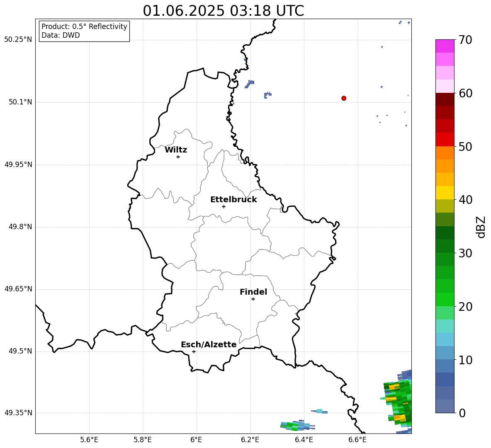Click the 70 tick on colorbar

(x=465, y=40)
